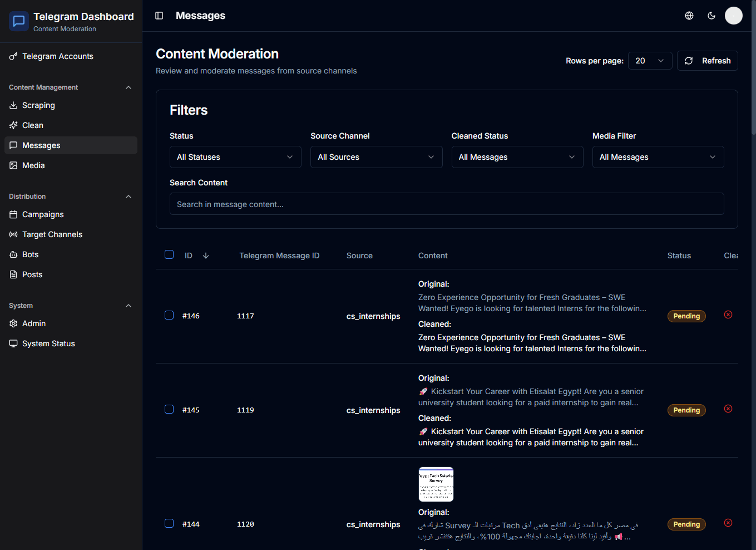The width and height of the screenshot is (756, 550).
Task: Click the System Status monitor icon
Action: click(x=13, y=343)
